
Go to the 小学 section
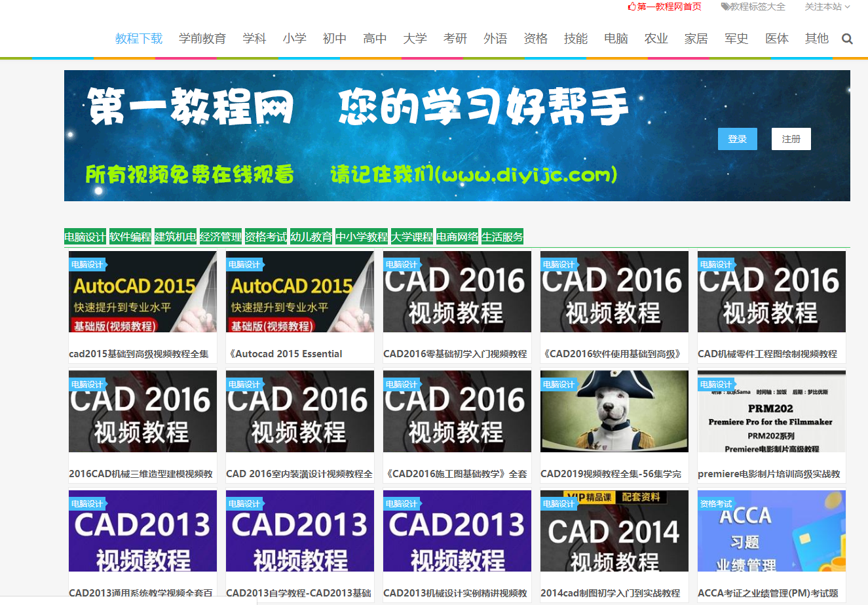click(x=295, y=39)
